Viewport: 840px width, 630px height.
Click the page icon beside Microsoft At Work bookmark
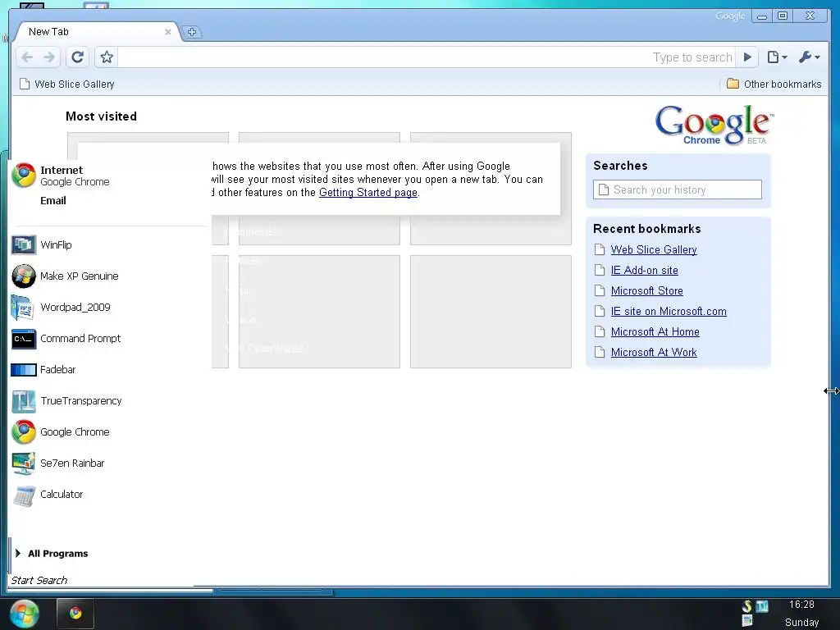tap(600, 353)
